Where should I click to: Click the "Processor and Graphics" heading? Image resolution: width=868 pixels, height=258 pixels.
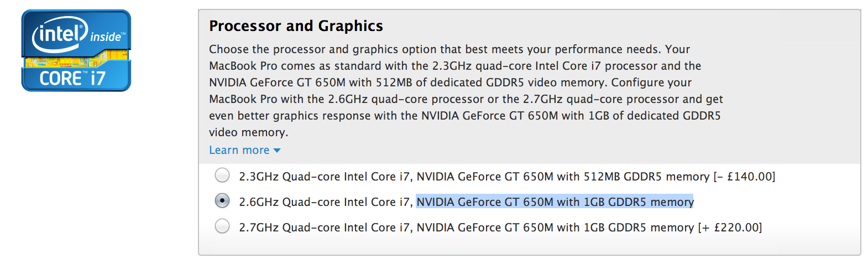coord(296,26)
